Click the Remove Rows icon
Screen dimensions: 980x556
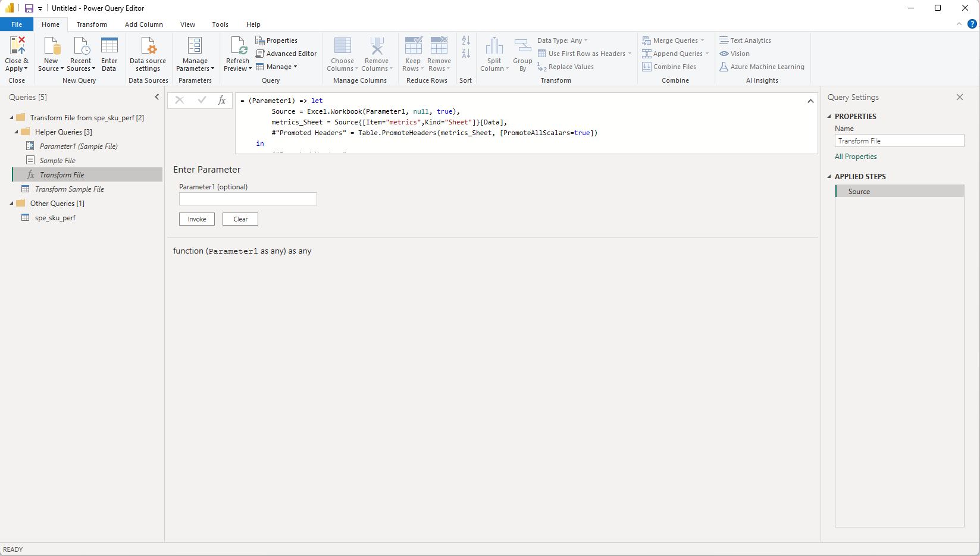[x=439, y=46]
